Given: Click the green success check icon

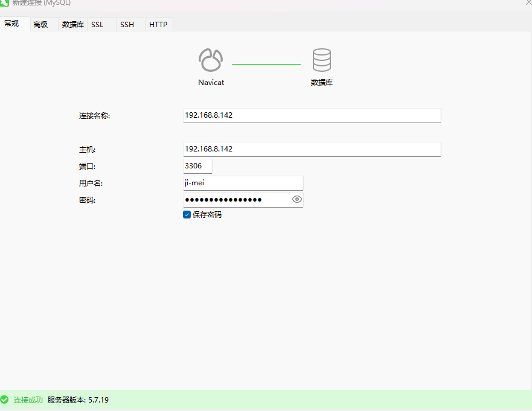Looking at the screenshot, I should pos(4,400).
